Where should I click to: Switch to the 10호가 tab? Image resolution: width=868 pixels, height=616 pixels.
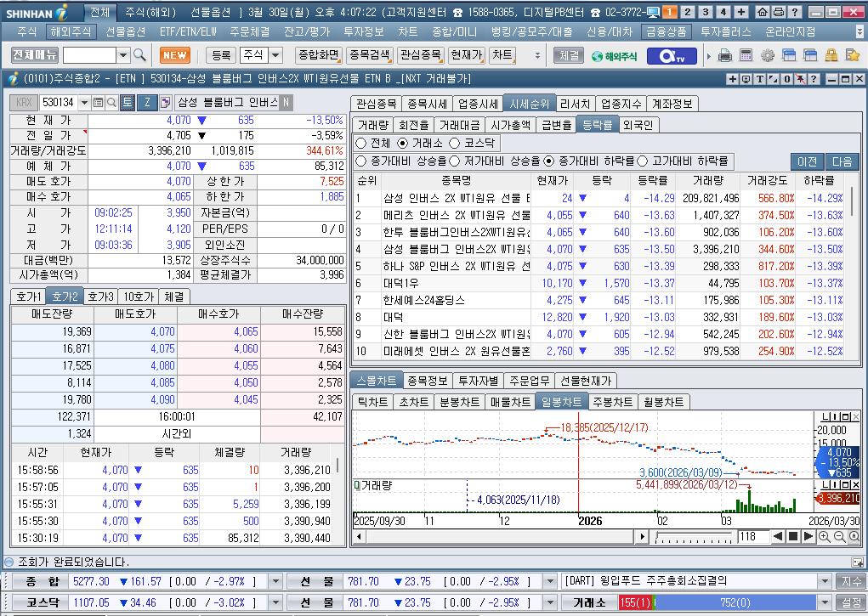pyautogui.click(x=139, y=297)
